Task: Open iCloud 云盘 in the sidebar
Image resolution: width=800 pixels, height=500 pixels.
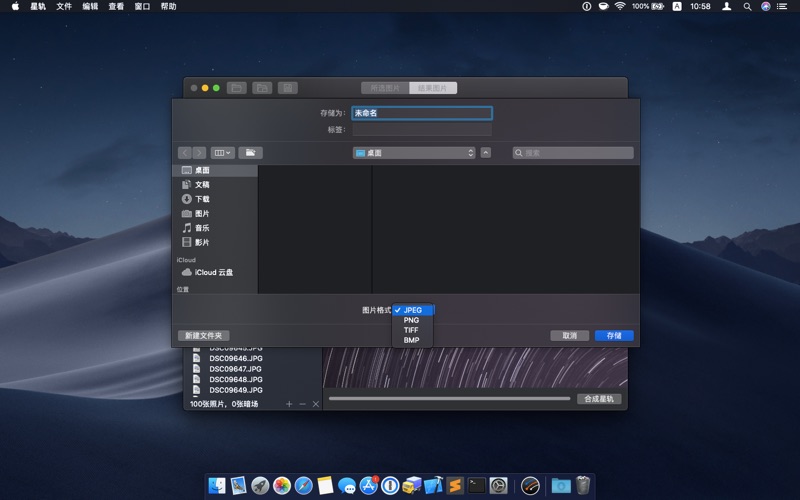Action: tap(213, 272)
